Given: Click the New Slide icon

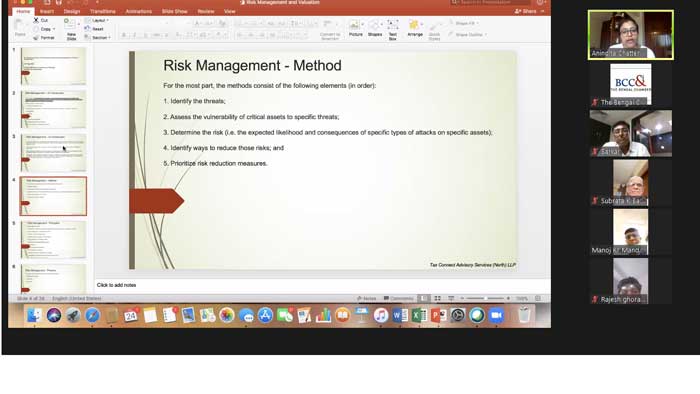Looking at the screenshot, I should click(69, 25).
